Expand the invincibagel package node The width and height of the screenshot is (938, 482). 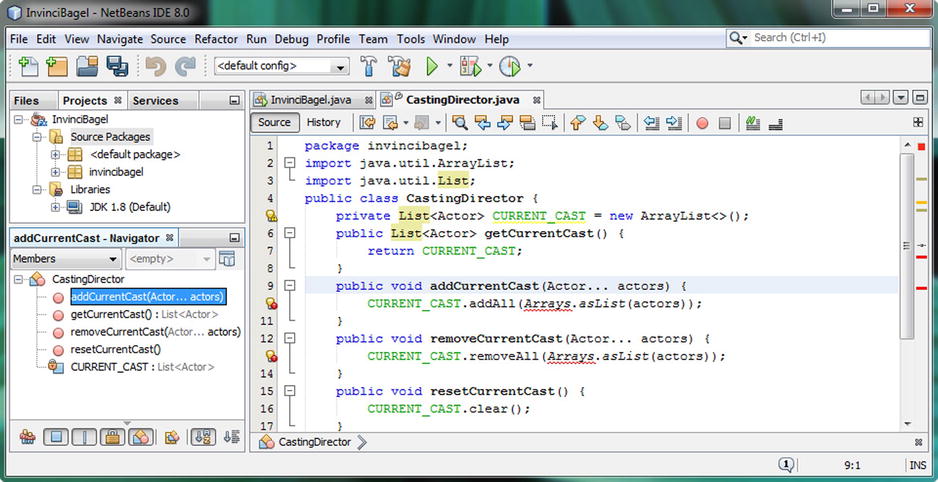56,172
